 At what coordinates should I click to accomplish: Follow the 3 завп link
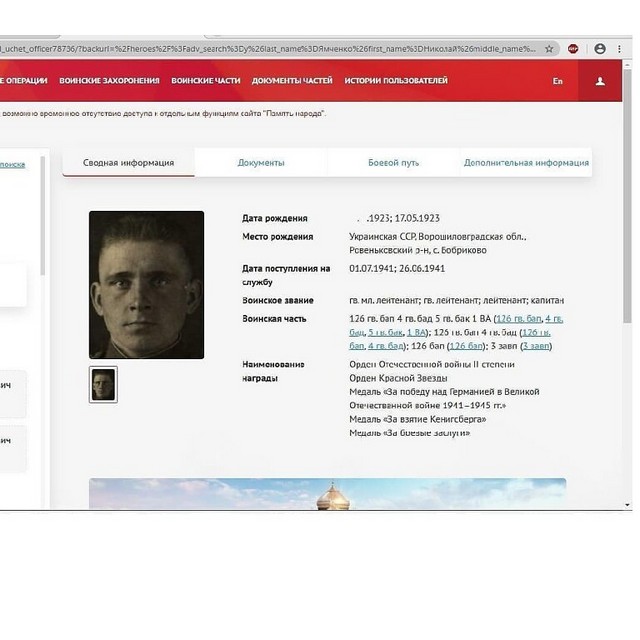(536, 346)
